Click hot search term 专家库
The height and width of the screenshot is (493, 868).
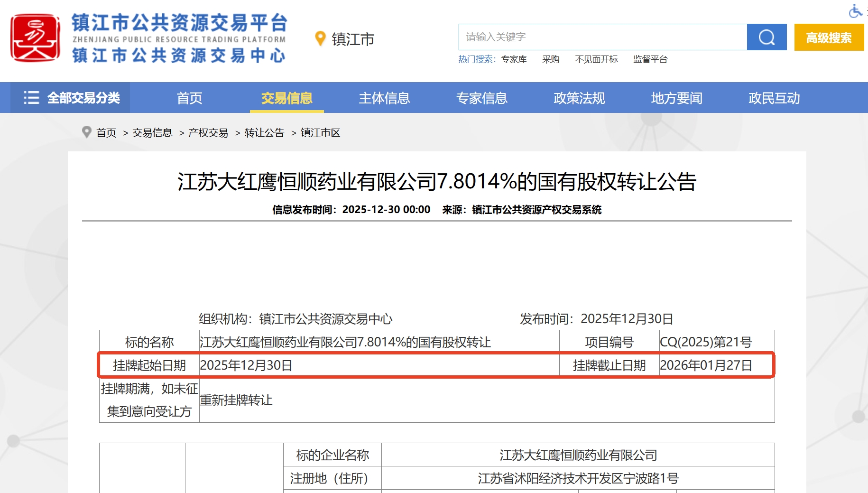coord(514,59)
